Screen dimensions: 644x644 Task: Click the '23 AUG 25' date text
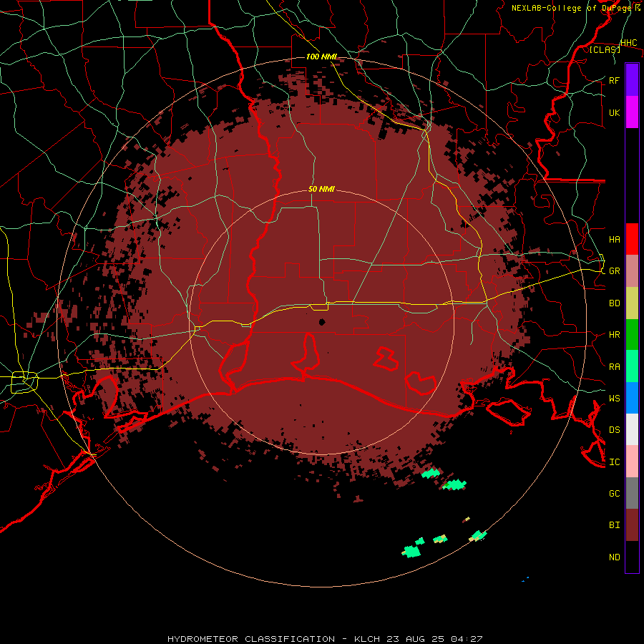click(416, 639)
